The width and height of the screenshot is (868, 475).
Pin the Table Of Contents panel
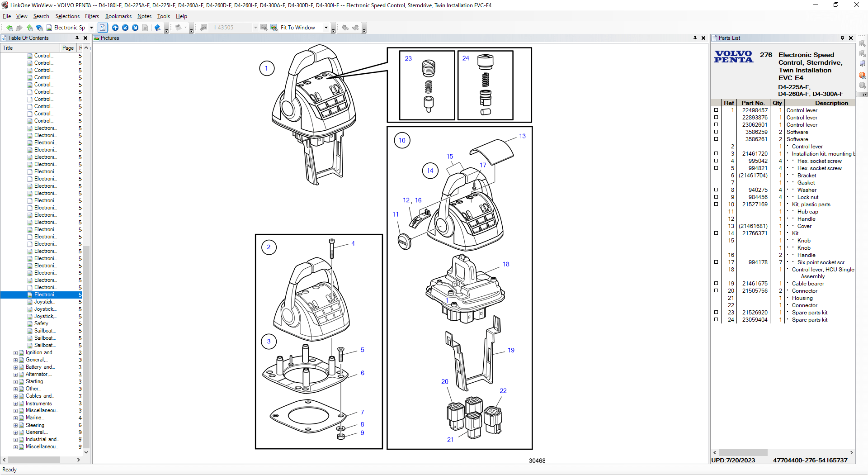(x=77, y=38)
